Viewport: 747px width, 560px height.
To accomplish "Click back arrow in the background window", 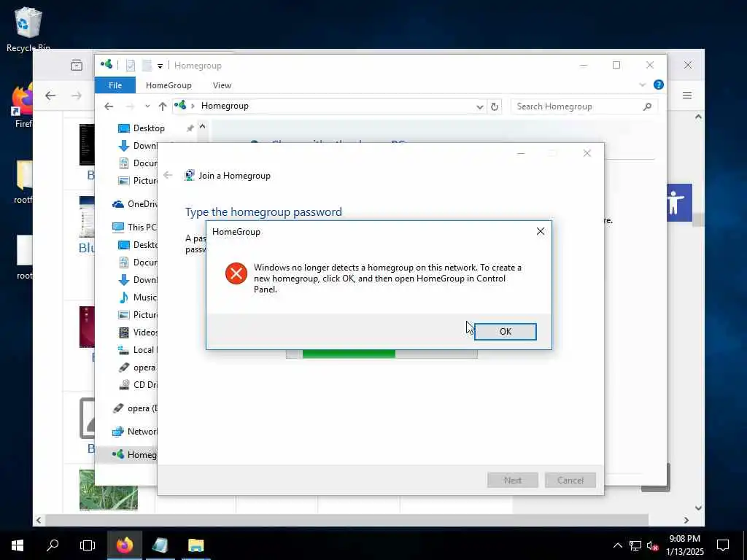I will click(50, 96).
